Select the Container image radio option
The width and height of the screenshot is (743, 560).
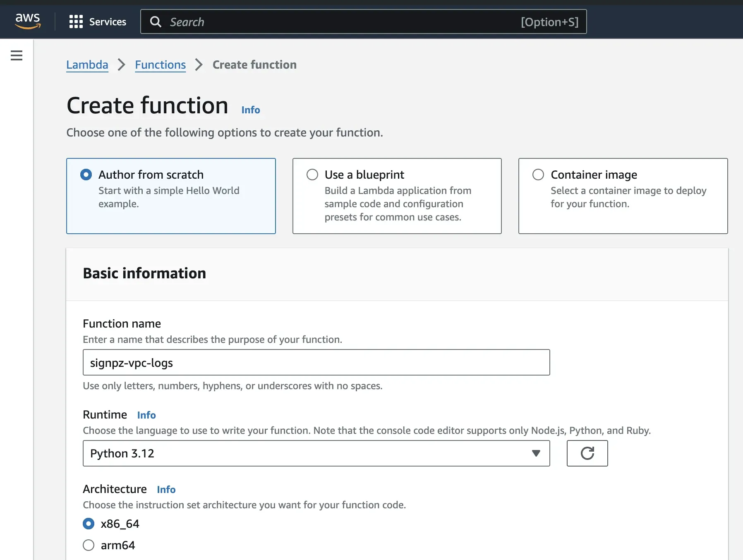click(x=538, y=175)
